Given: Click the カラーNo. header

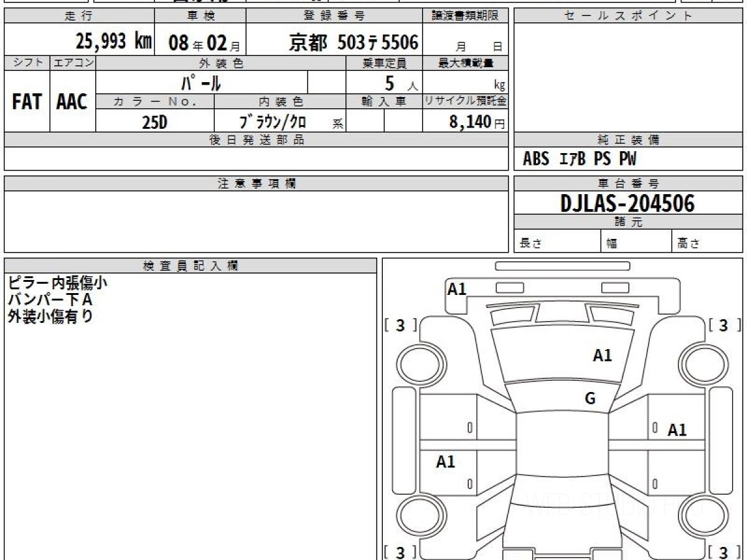Looking at the screenshot, I should tap(155, 101).
